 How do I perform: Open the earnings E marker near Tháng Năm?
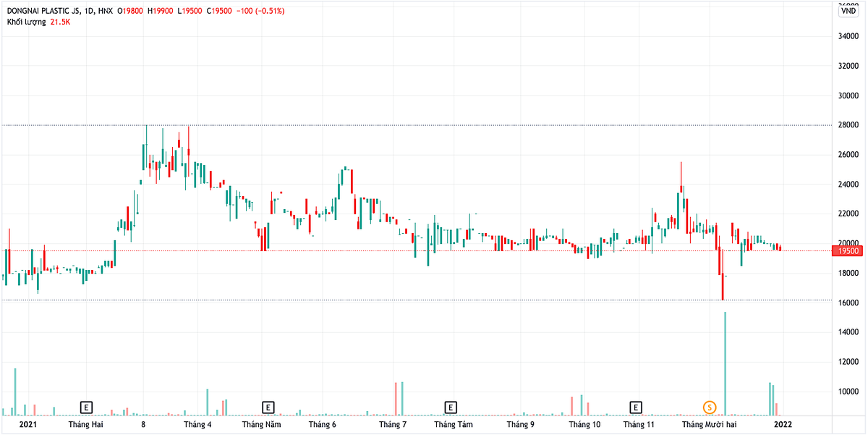pos(268,407)
